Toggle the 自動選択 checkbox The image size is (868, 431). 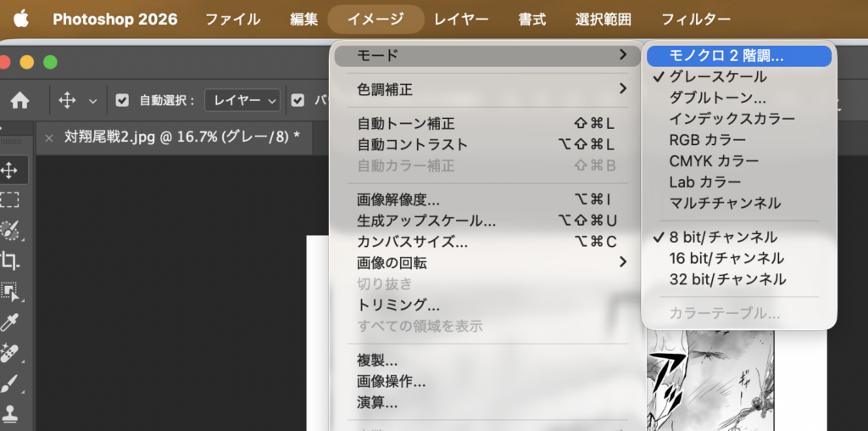[122, 101]
